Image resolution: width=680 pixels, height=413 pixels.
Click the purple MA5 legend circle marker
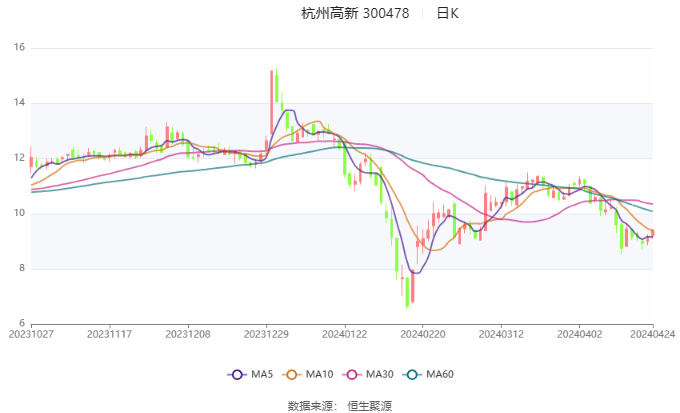pyautogui.click(x=237, y=374)
